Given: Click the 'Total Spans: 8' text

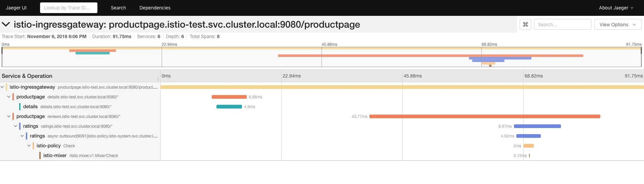Looking at the screenshot, I should (x=204, y=36).
